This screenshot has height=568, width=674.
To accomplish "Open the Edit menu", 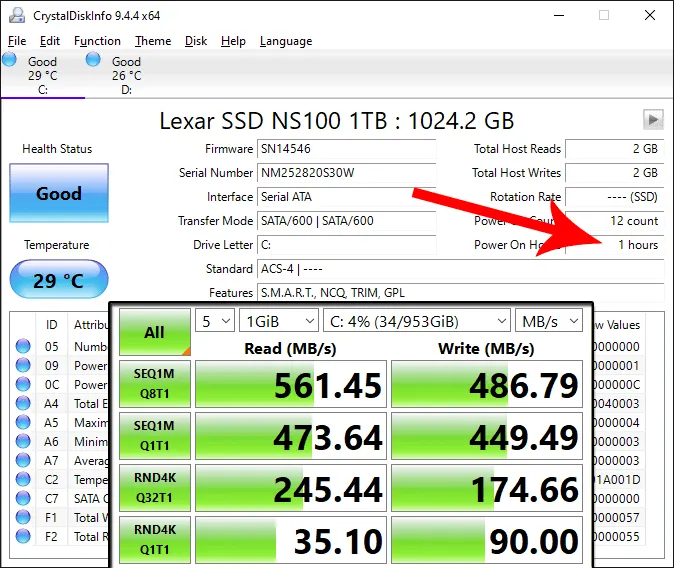I will click(50, 41).
